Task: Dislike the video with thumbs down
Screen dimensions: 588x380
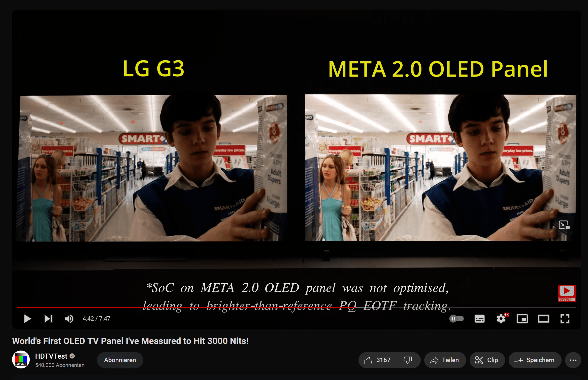Action: click(408, 360)
